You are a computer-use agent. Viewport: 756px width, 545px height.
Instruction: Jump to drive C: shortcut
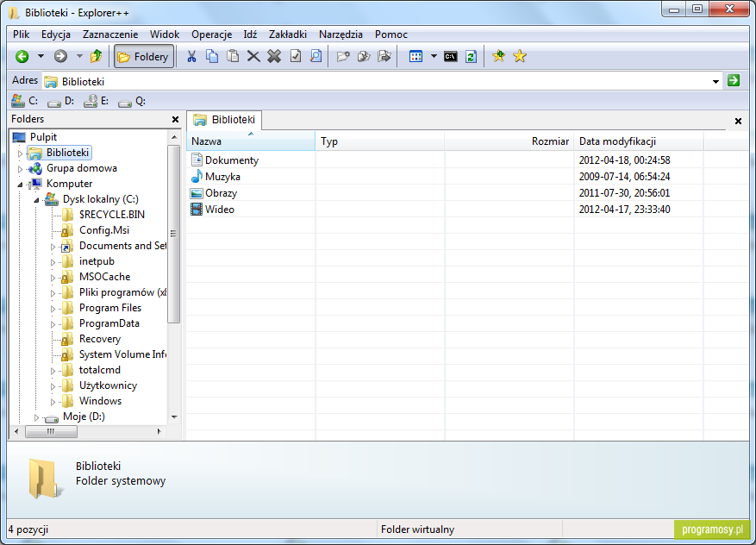[x=25, y=101]
